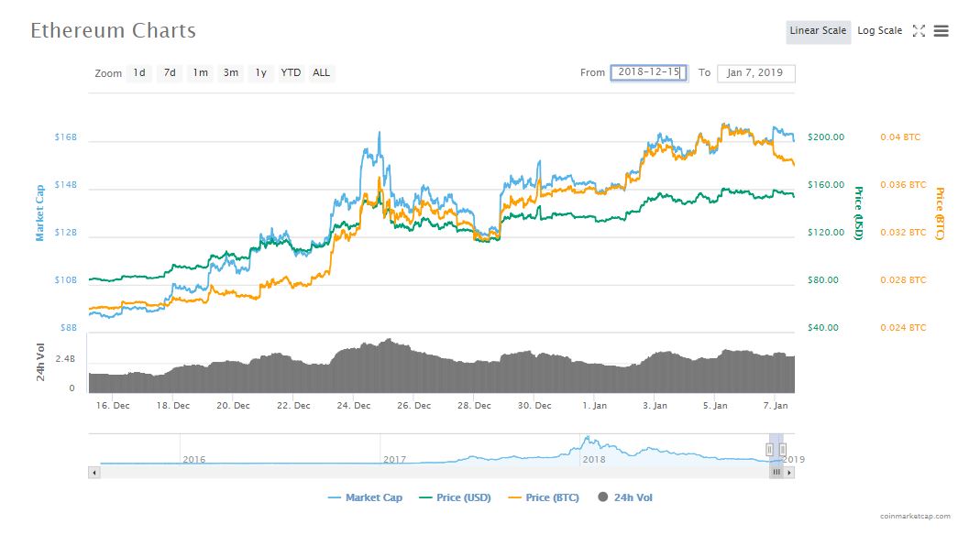This screenshot has height=546, width=980.
Task: Click the 16. Dec date label
Action: tap(113, 406)
